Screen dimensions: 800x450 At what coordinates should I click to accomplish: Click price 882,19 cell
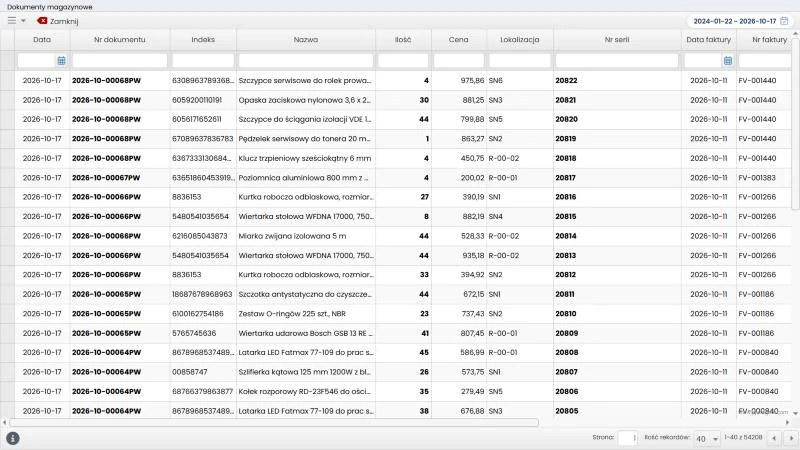tap(459, 216)
